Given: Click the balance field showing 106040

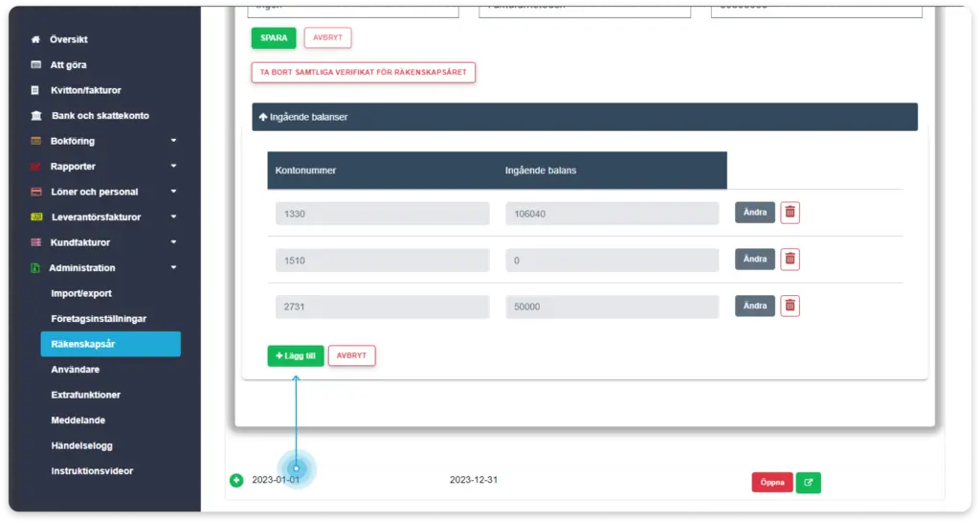Looking at the screenshot, I should (612, 214).
